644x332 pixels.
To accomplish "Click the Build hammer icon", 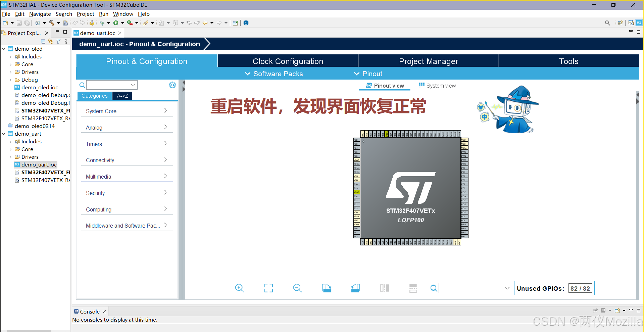I will [x=51, y=23].
